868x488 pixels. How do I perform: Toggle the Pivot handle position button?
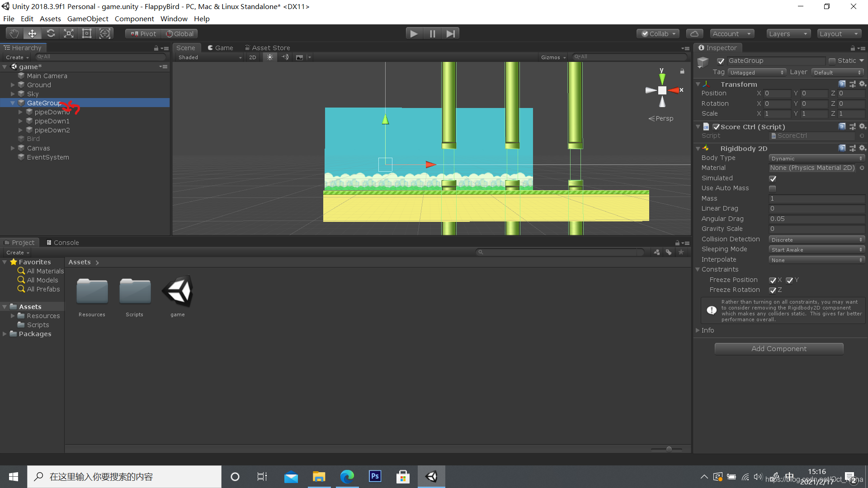coord(143,33)
